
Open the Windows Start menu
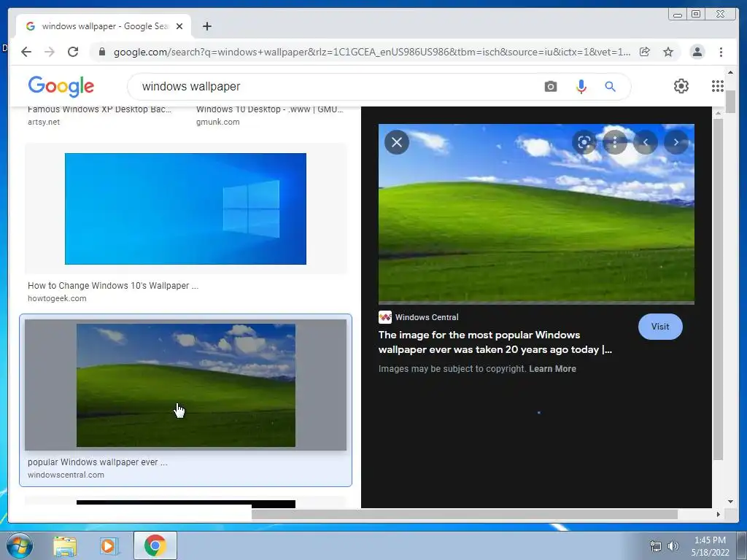pyautogui.click(x=20, y=545)
